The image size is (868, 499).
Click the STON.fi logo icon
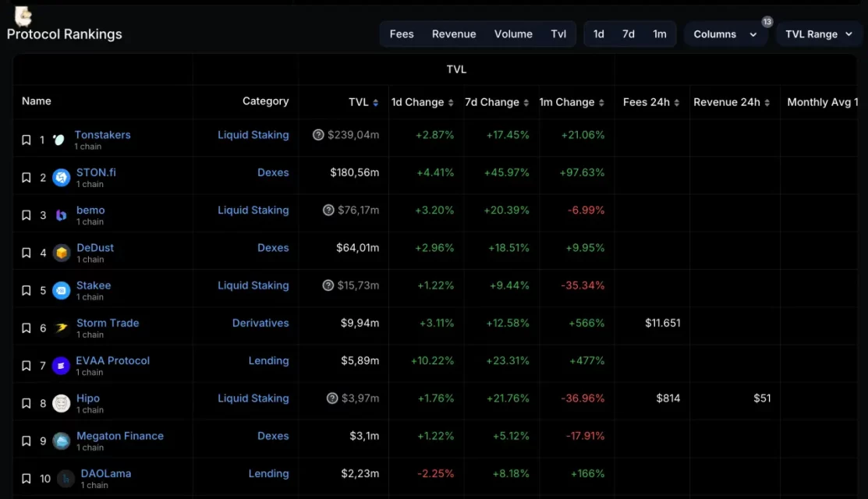pos(61,178)
